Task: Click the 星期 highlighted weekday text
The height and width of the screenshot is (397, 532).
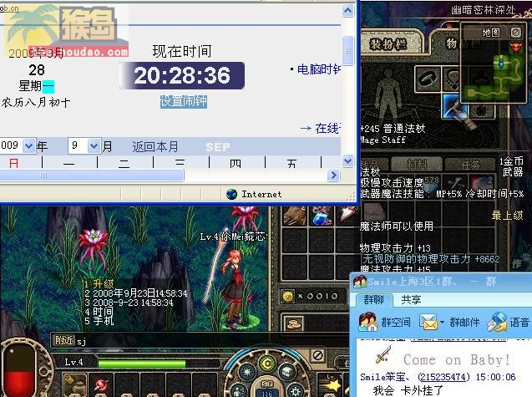Action: (36, 86)
